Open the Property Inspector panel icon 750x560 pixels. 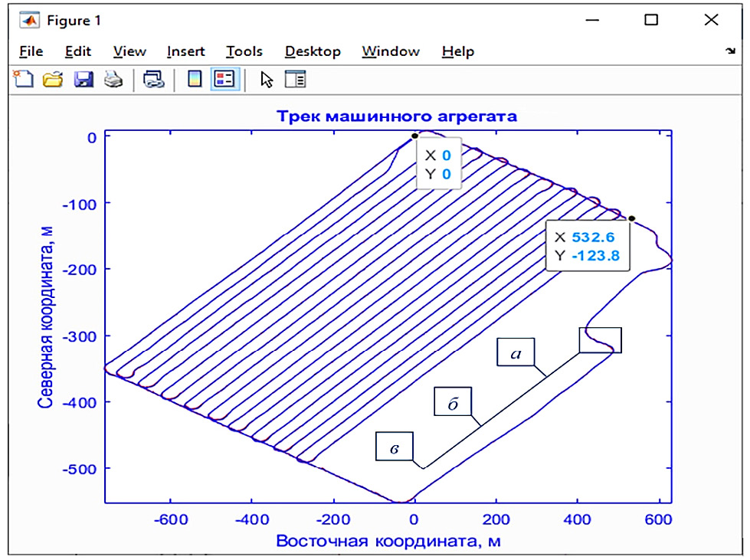tap(295, 79)
